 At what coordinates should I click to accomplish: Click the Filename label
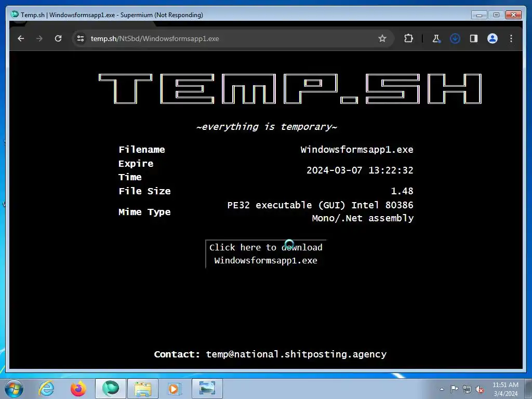(x=142, y=150)
